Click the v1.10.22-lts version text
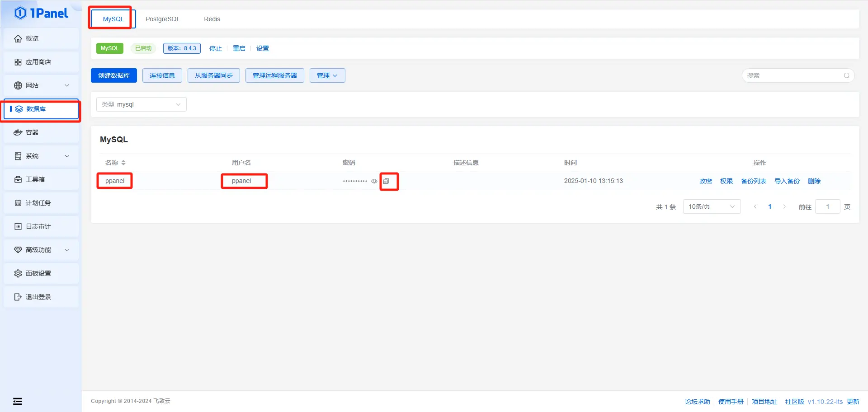 point(826,402)
